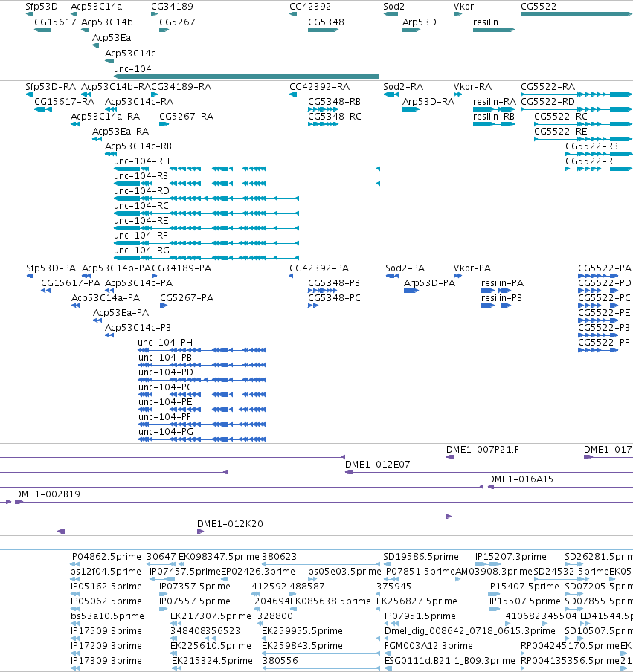Click protein Arp53D-PA
The image size is (633, 672).
point(411,291)
